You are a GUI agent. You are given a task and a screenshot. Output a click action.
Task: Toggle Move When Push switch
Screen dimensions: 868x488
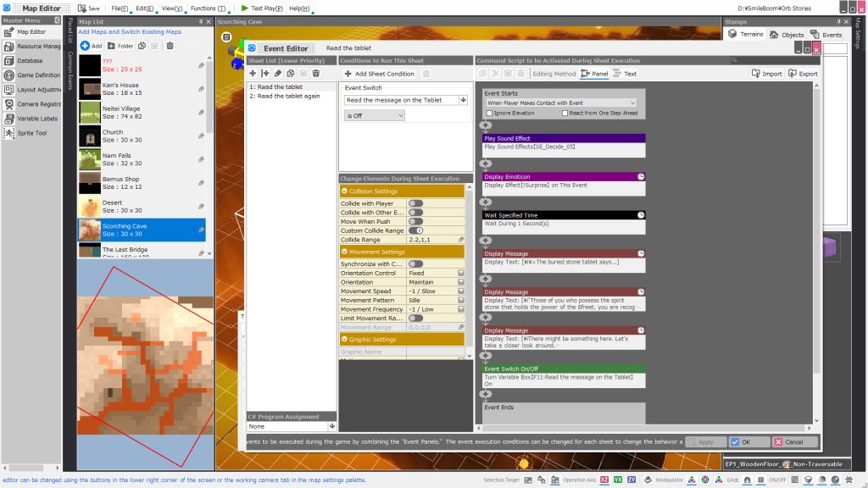point(415,221)
